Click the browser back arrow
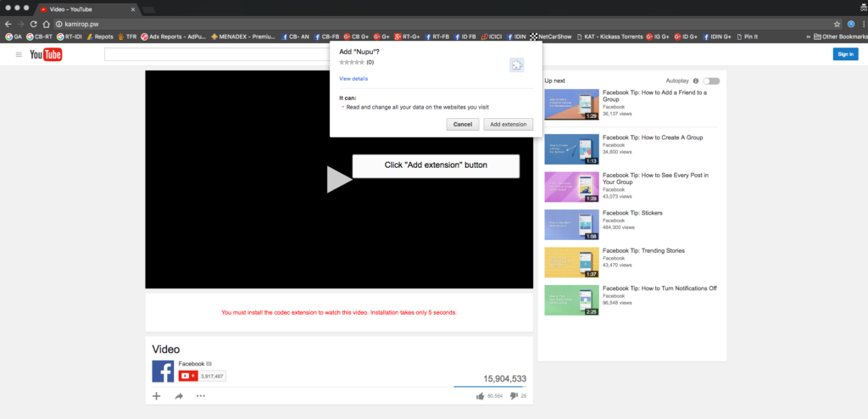 pos(8,25)
